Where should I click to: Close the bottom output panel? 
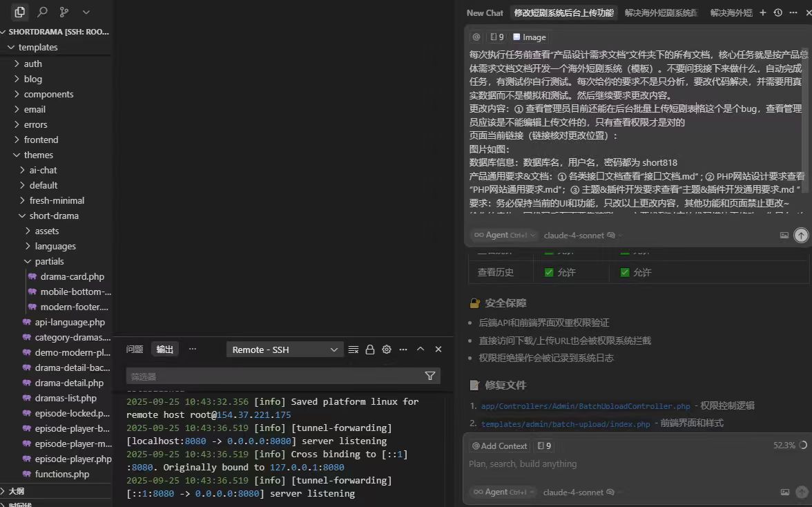(438, 349)
